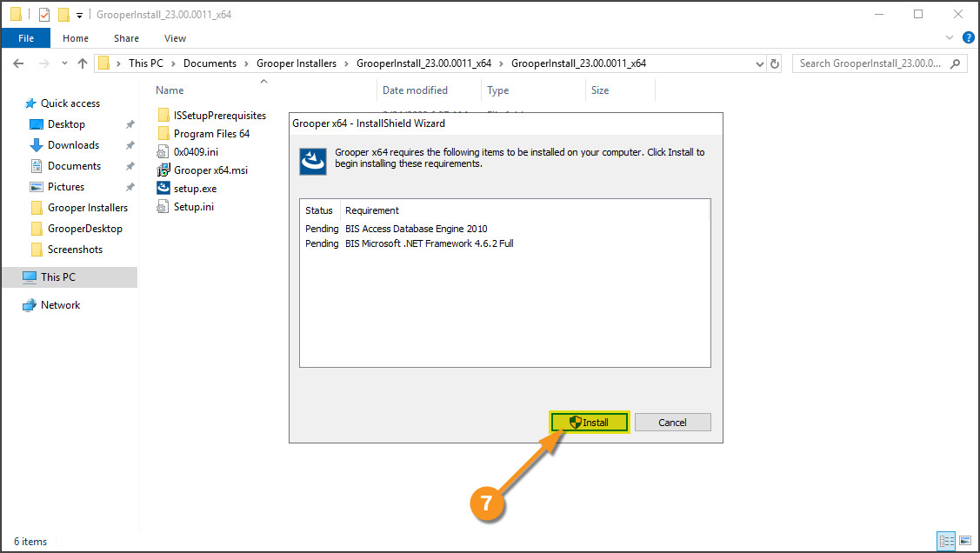Screen dimensions: 980x553
Task: Click the Install button in the wizard
Action: [x=589, y=423]
